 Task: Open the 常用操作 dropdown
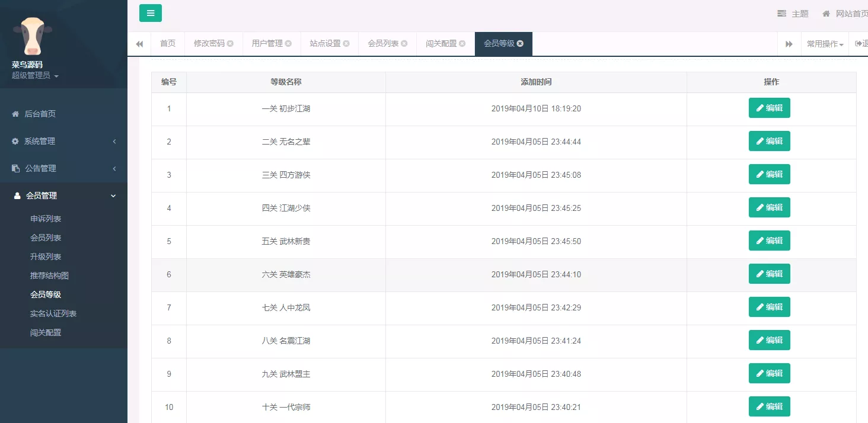(824, 43)
